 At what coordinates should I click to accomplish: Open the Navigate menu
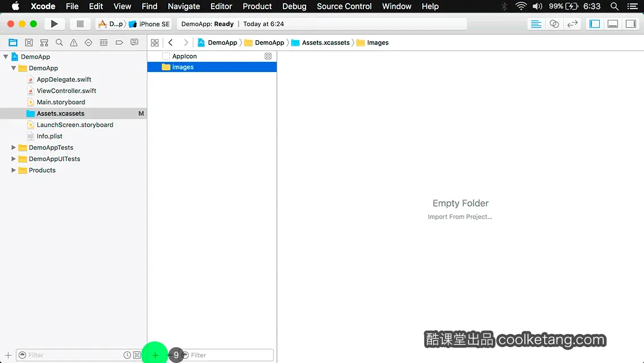(x=184, y=6)
